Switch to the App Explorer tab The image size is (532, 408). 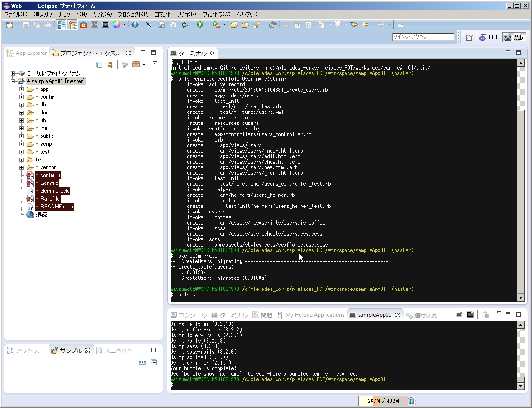tap(27, 53)
